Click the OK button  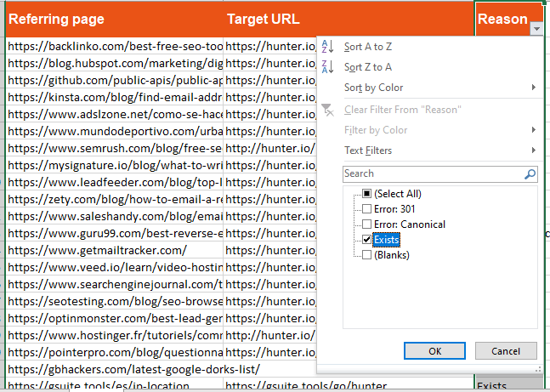pyautogui.click(x=434, y=351)
